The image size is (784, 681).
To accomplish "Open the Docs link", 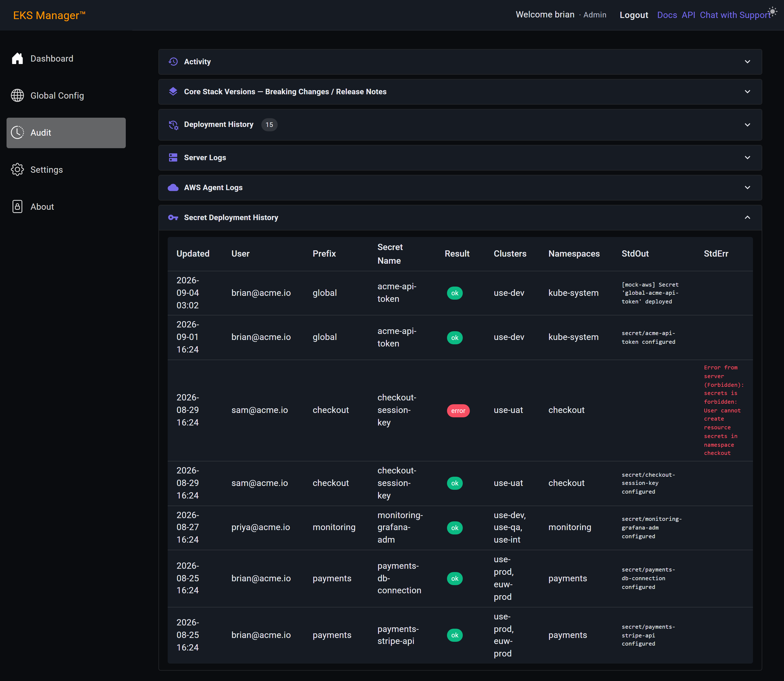I will [667, 15].
